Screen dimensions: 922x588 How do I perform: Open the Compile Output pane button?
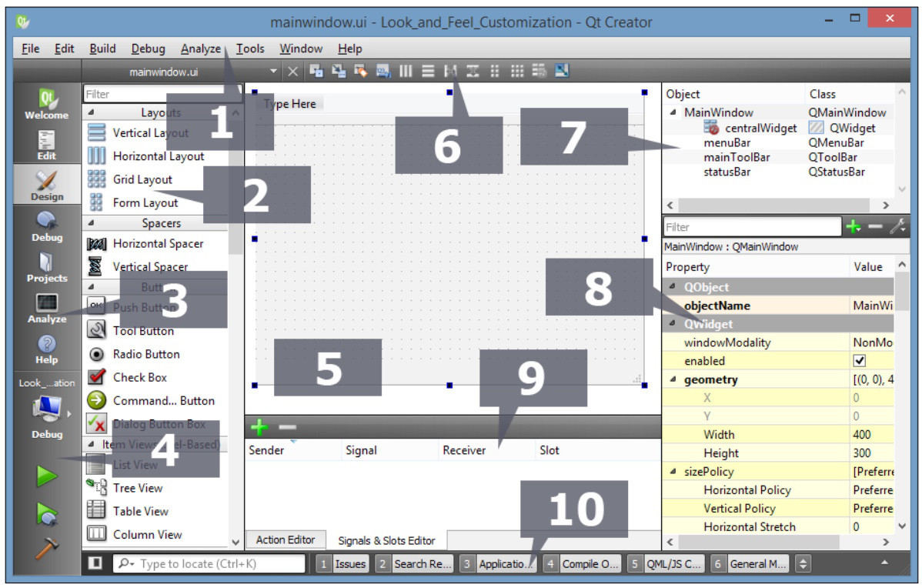(582, 564)
